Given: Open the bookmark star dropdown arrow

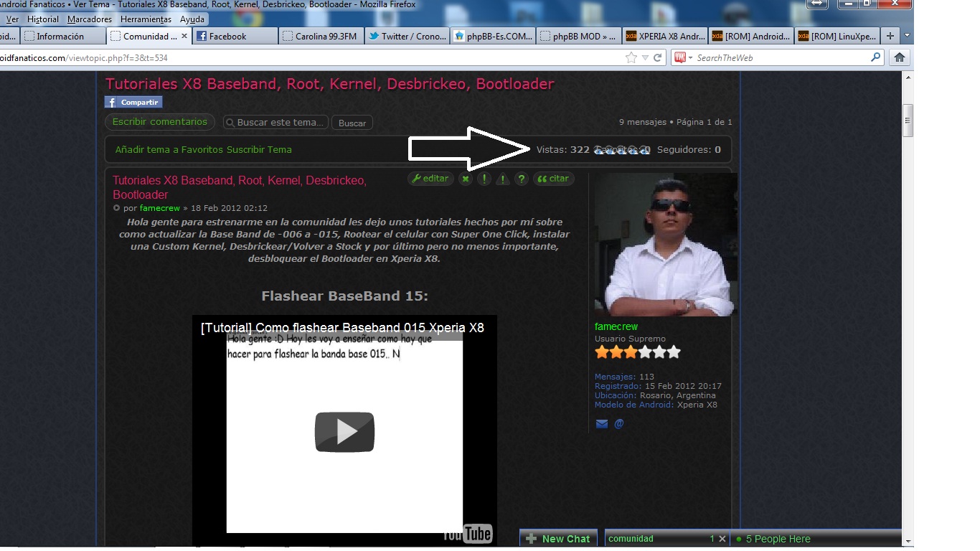Looking at the screenshot, I should pos(645,58).
